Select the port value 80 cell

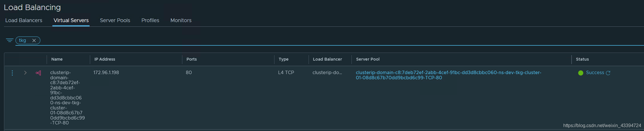click(x=189, y=73)
